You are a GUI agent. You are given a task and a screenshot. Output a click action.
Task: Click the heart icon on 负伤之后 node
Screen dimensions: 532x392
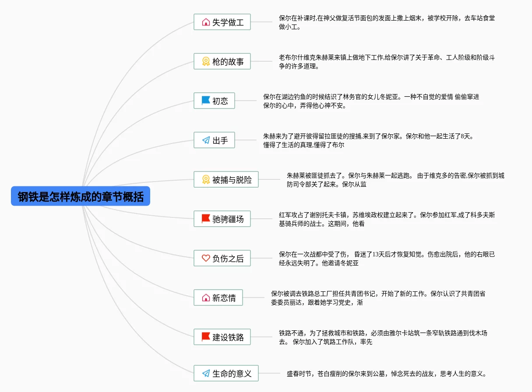click(x=206, y=258)
